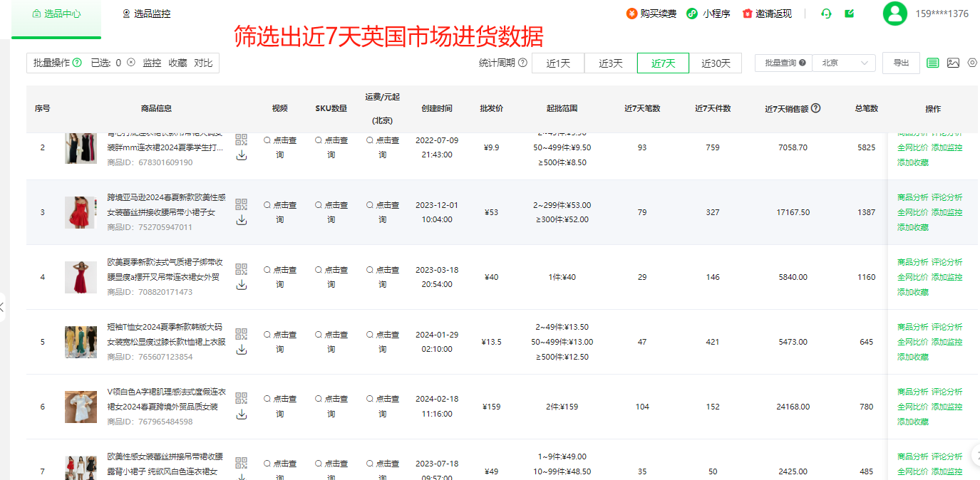Click the download icon in row 4
Viewport: 980px width, 480px height.
pyautogui.click(x=242, y=284)
